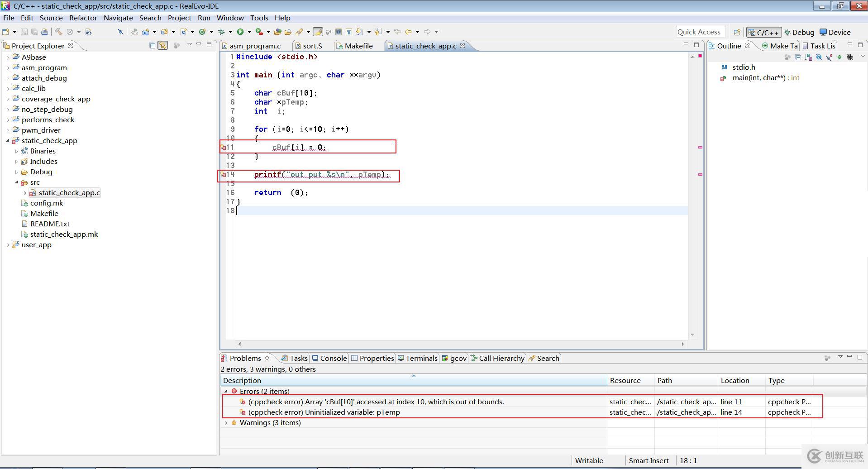Click the New C++ class green icon

pyautogui.click(x=202, y=32)
